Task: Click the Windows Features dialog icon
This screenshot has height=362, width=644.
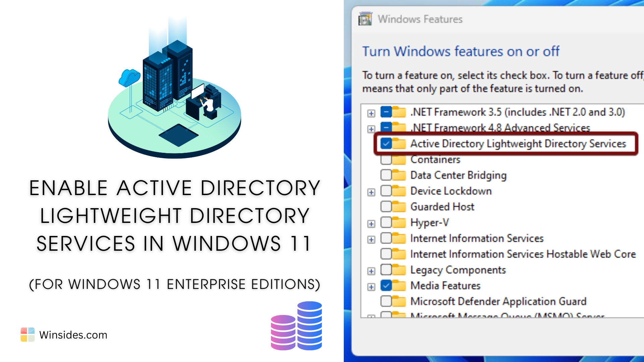Action: (365, 19)
